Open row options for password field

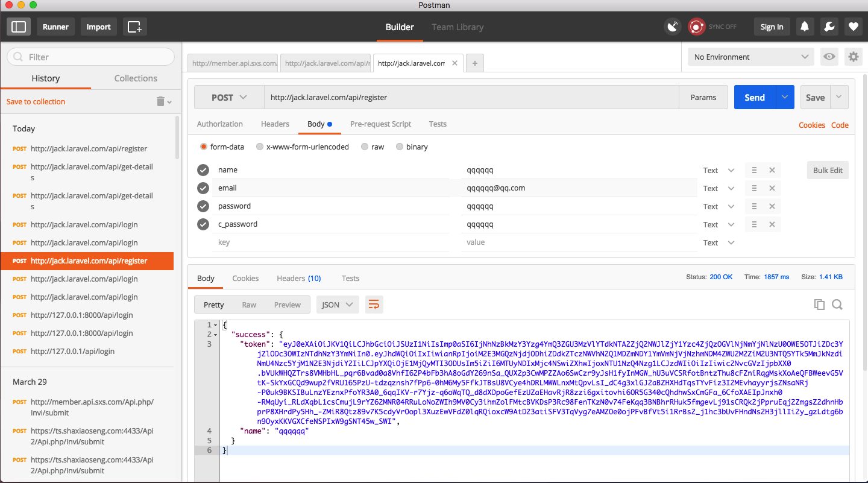point(754,206)
